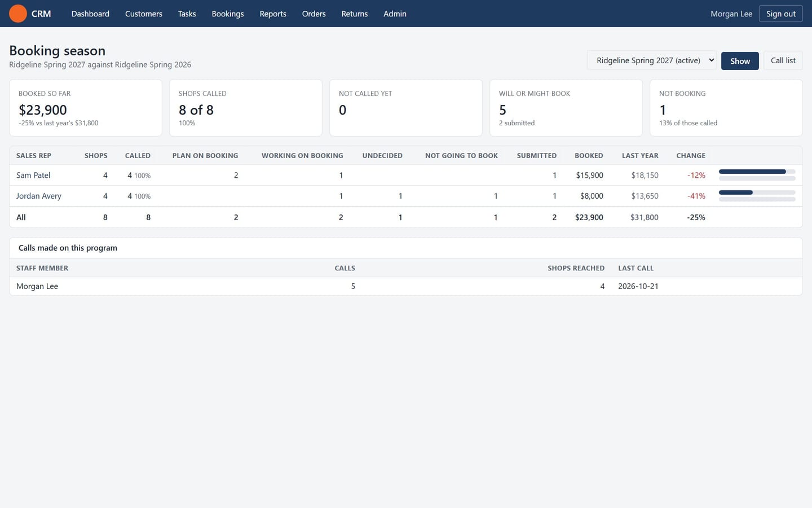Click the Sign out button

(781, 14)
